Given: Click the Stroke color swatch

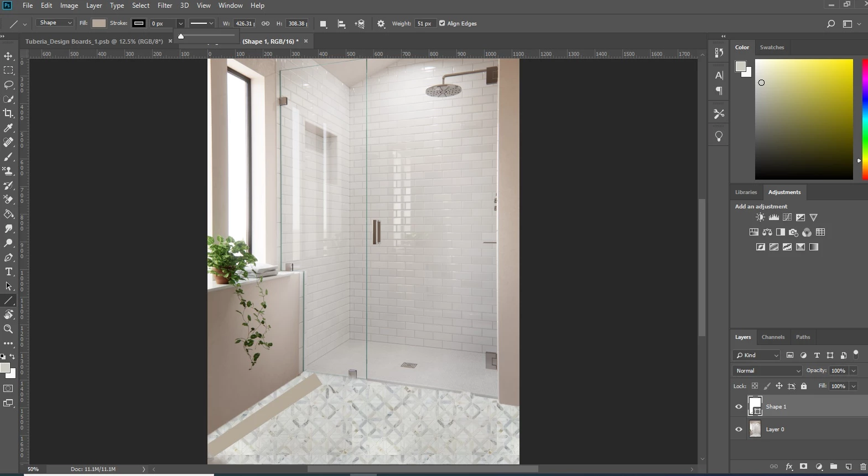Looking at the screenshot, I should click(x=139, y=23).
